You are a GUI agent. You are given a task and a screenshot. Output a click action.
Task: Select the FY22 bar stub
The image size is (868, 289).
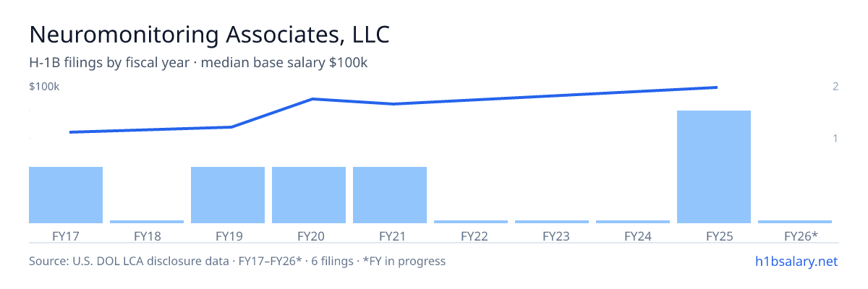tap(471, 222)
